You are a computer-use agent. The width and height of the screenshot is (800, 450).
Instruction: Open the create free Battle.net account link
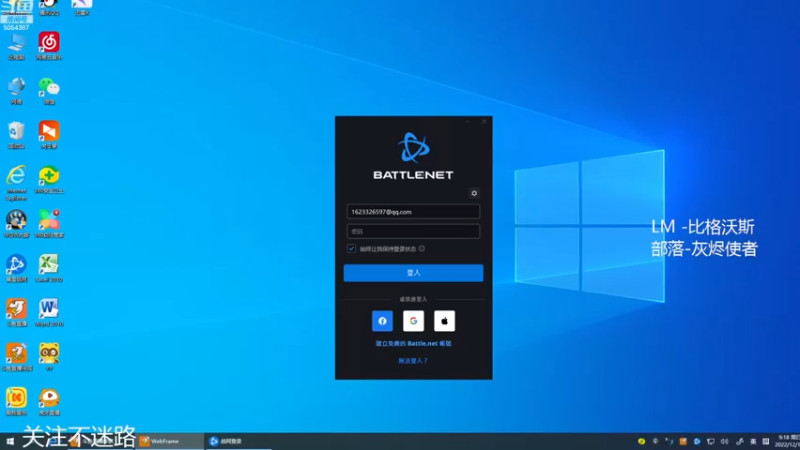[x=413, y=343]
